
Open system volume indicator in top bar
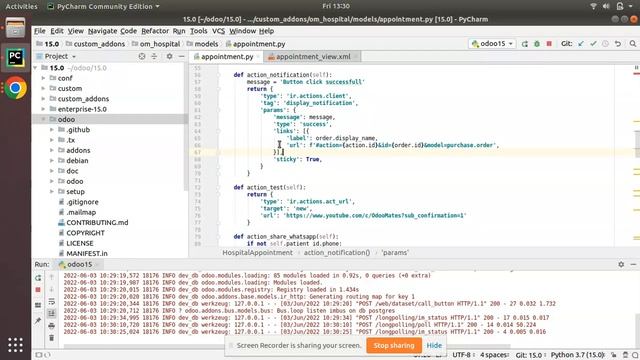(606, 6)
